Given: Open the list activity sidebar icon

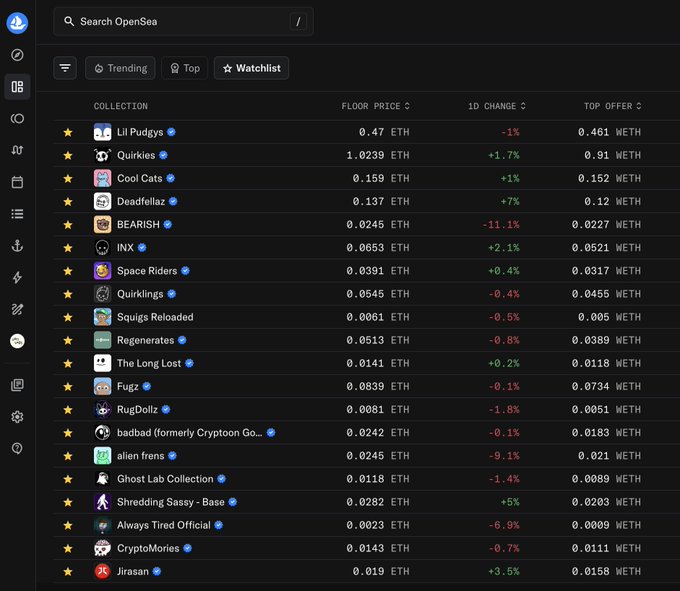Looking at the screenshot, I should tap(17, 214).
